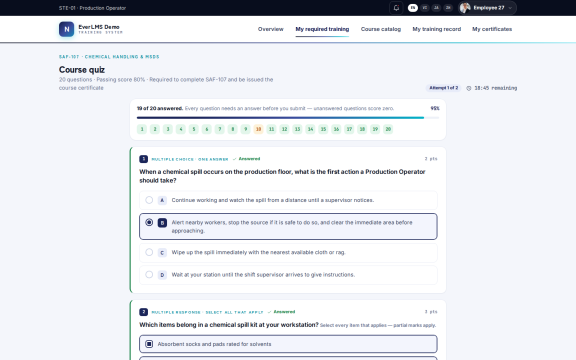Click the '19 of 20 answered.' text

tap(160, 108)
